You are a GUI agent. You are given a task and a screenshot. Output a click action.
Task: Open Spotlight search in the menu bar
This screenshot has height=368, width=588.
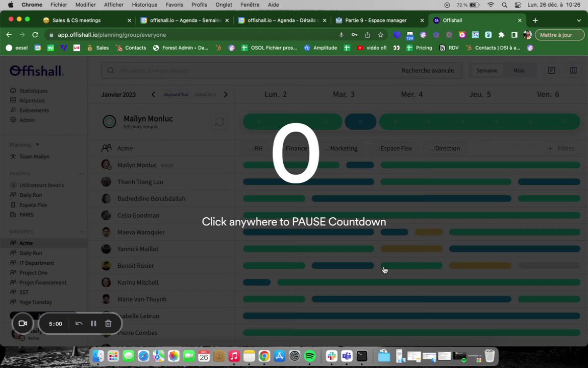coord(504,5)
